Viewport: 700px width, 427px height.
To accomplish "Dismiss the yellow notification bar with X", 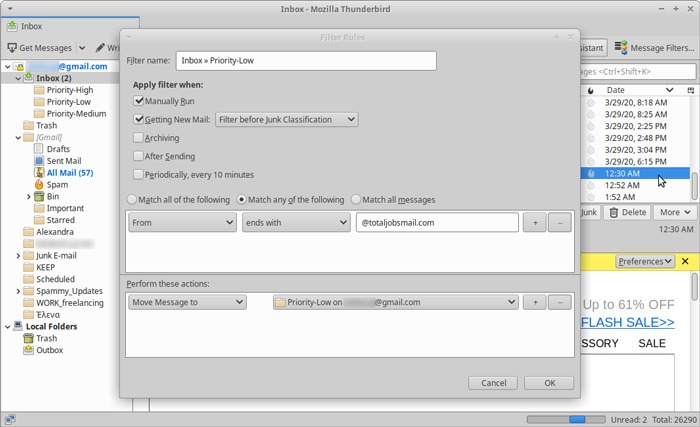I will 685,261.
